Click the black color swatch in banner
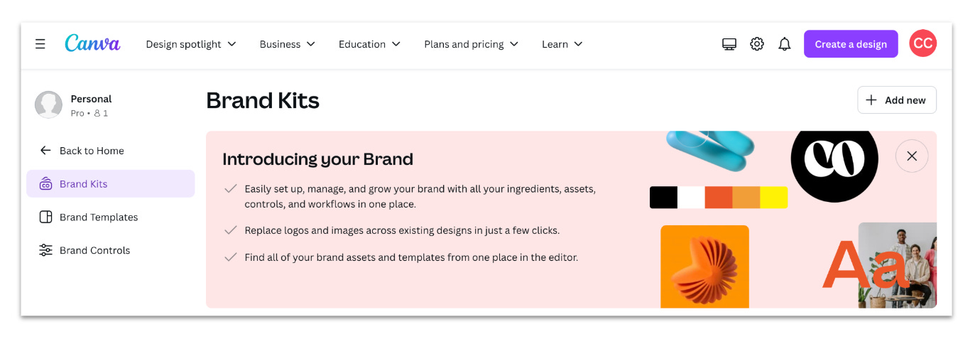The height and width of the screenshot is (344, 980). point(663,198)
